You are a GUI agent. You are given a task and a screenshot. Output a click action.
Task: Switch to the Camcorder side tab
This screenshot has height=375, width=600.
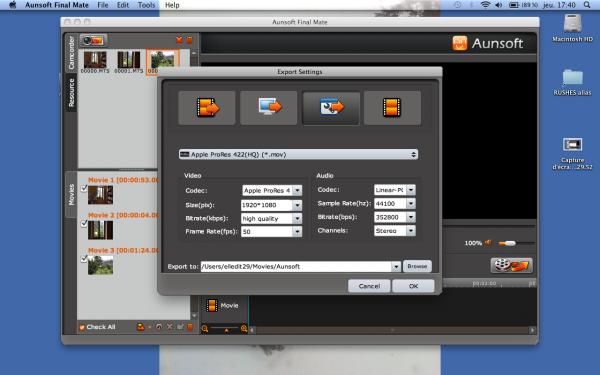(71, 53)
